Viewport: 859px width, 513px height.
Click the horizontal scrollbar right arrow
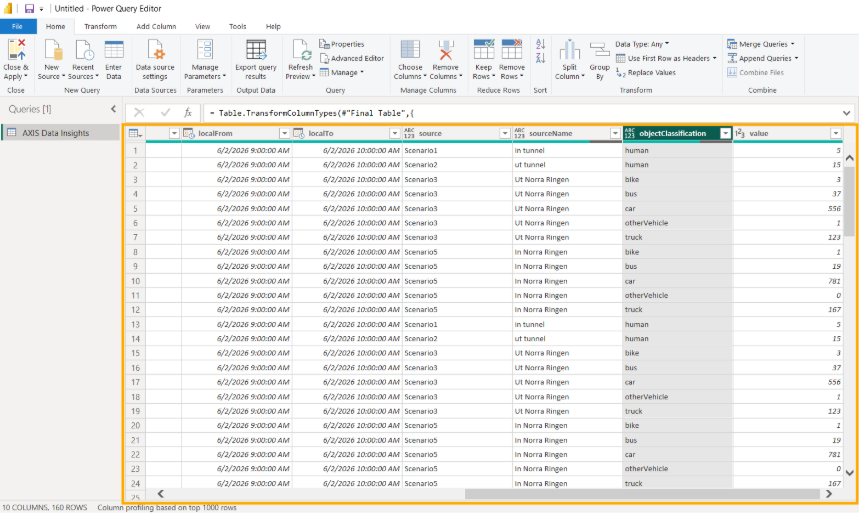point(829,494)
